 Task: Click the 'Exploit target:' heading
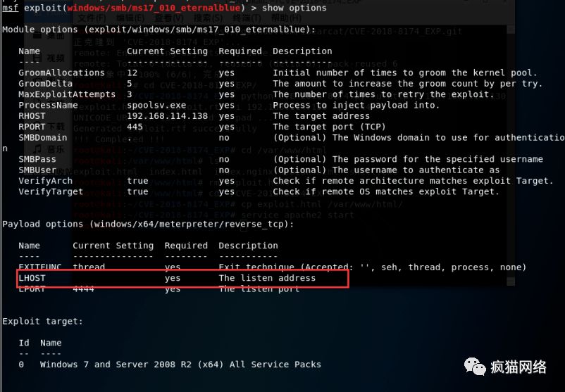[x=42, y=321]
